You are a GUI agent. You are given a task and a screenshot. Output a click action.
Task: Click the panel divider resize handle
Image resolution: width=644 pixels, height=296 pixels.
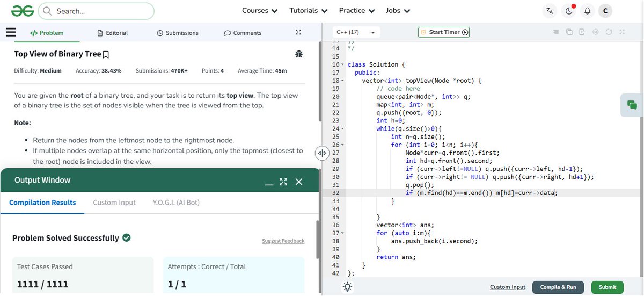point(322,153)
